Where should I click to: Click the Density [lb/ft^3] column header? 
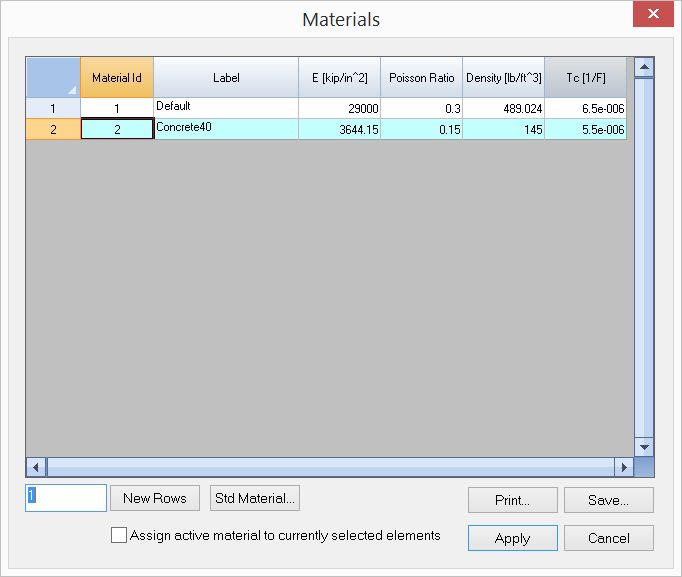click(503, 77)
